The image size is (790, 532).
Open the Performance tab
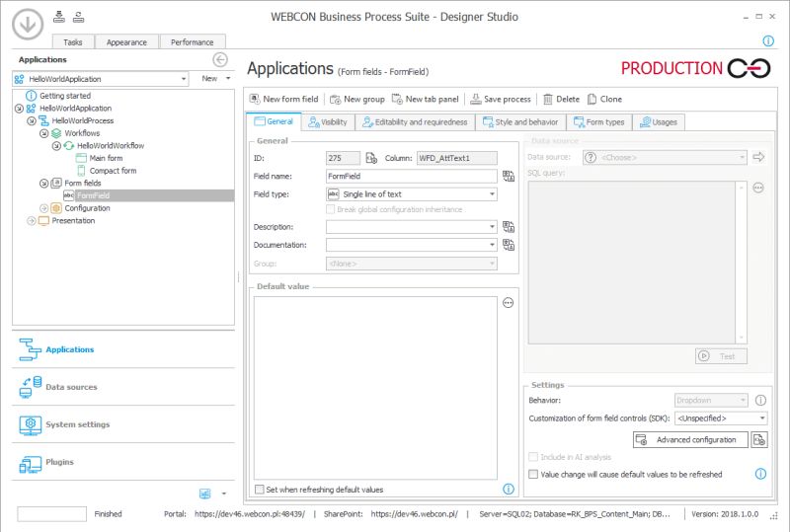(x=192, y=41)
